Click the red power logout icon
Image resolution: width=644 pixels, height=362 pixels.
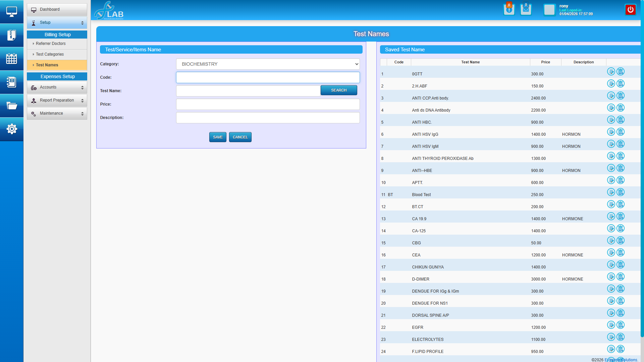[630, 10]
